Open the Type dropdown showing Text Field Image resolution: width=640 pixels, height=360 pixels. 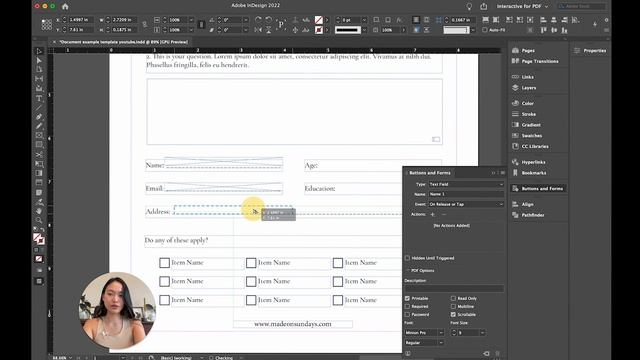[466, 184]
